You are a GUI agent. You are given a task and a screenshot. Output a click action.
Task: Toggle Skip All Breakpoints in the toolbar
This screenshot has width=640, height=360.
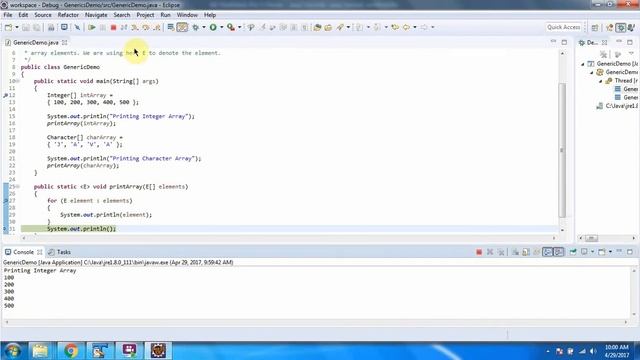pos(77,27)
